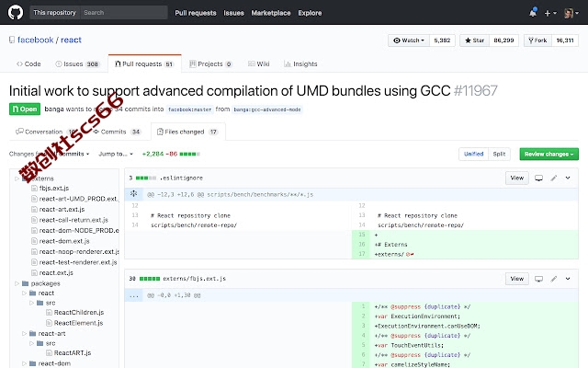Switch to the repository Issues tab
This screenshot has width=588, height=368.
pos(77,63)
